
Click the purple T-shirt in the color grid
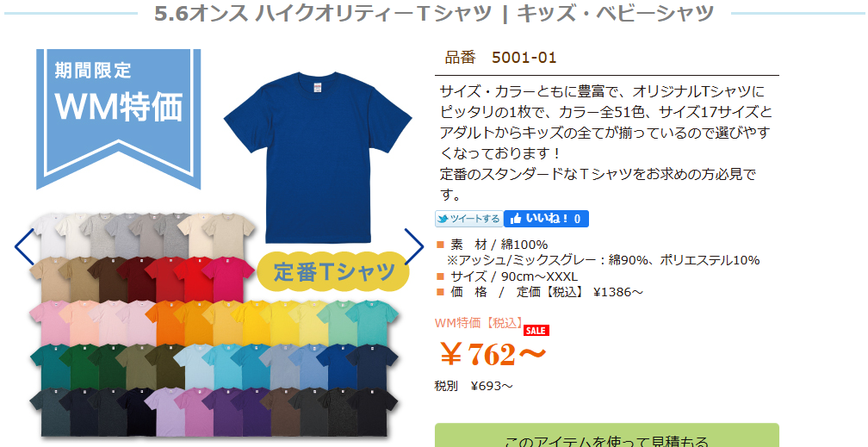(x=220, y=410)
